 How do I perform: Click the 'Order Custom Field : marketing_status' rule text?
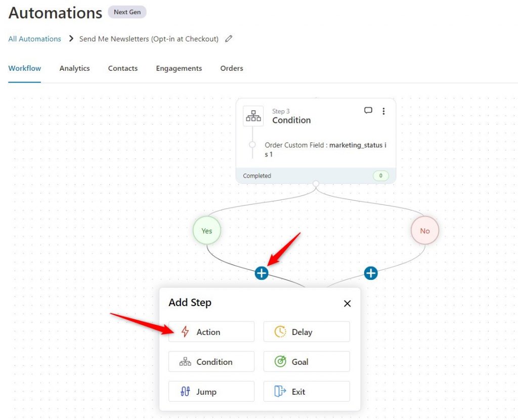click(x=325, y=150)
